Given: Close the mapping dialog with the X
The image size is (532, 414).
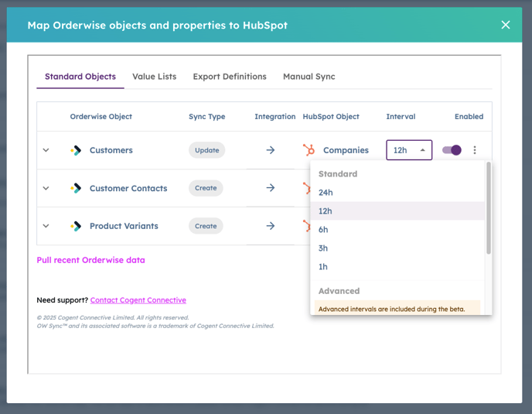Looking at the screenshot, I should point(506,25).
